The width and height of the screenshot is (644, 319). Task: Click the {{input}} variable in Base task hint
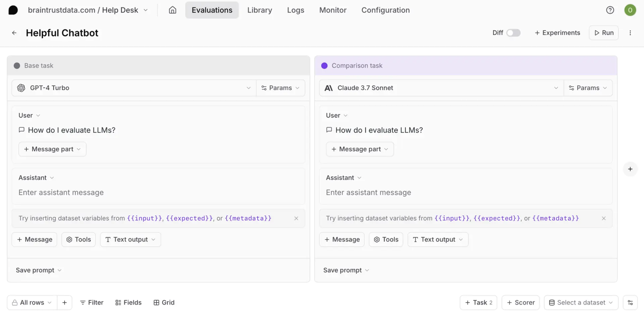pyautogui.click(x=144, y=218)
